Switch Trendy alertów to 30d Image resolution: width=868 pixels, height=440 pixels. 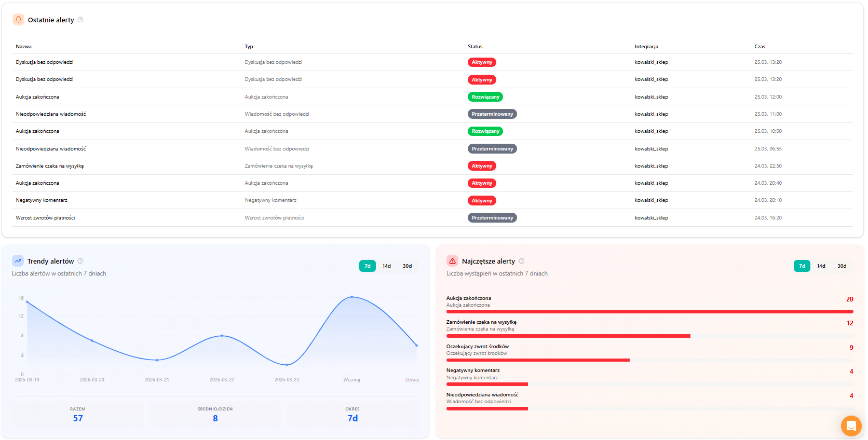408,266
